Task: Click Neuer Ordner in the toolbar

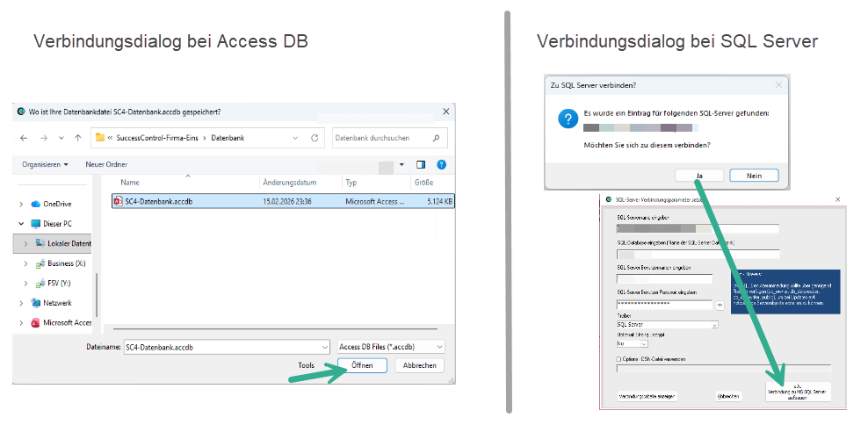Action: click(106, 164)
